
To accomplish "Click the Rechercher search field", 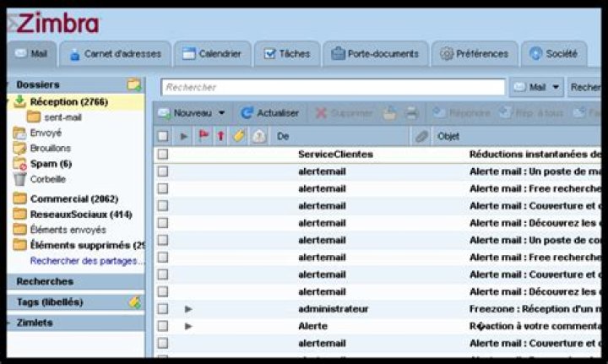I will (x=334, y=87).
